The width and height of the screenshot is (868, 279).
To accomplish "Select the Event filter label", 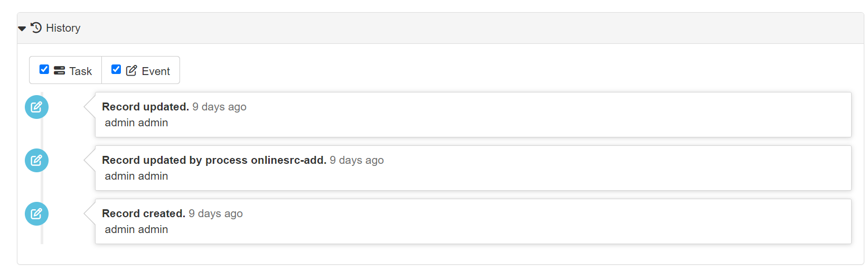I will pyautogui.click(x=156, y=71).
